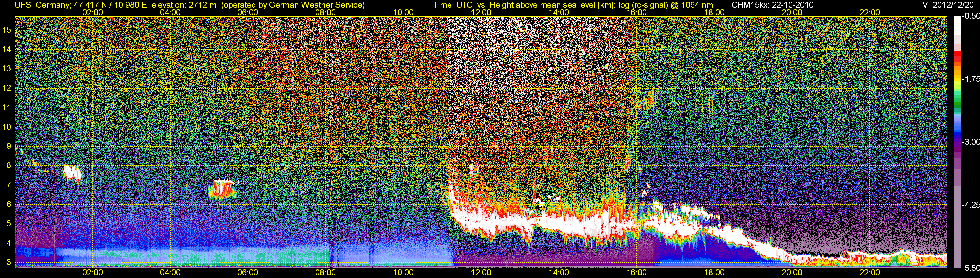Image resolution: width=980 pixels, height=278 pixels.
Task: Click the 18:00 label on bottom time axis
Action: click(x=714, y=273)
